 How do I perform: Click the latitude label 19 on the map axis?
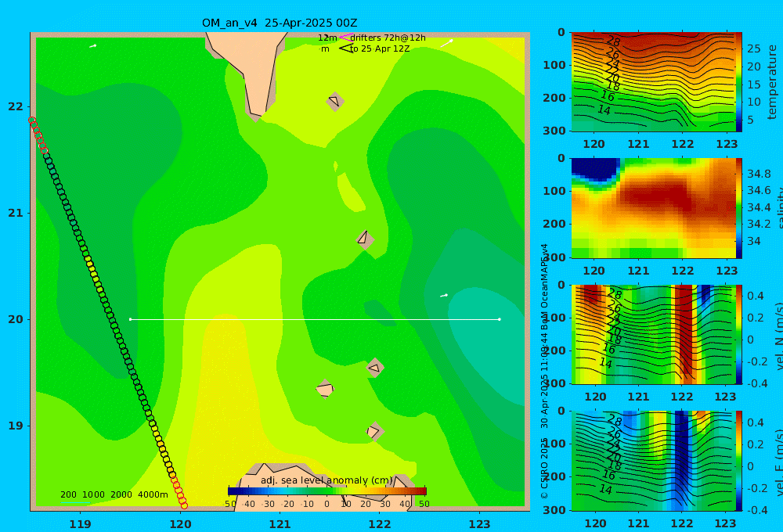16,426
